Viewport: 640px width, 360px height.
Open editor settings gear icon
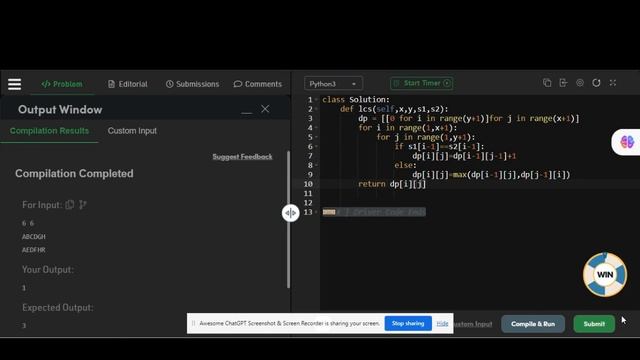[x=580, y=83]
